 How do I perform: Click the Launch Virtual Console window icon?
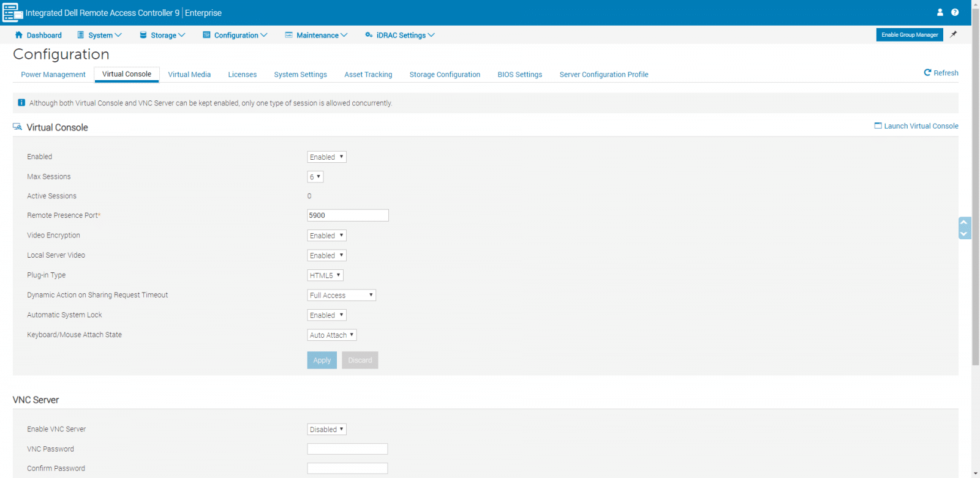[878, 125]
